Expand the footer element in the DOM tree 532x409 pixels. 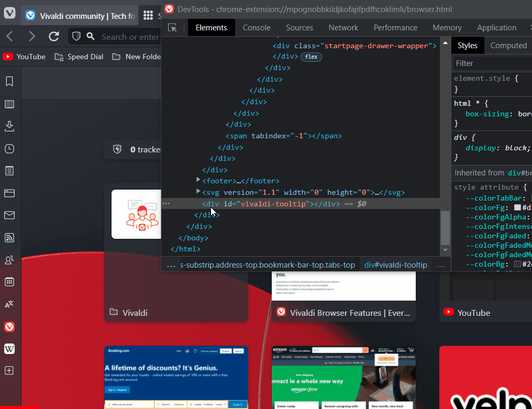[198, 181]
